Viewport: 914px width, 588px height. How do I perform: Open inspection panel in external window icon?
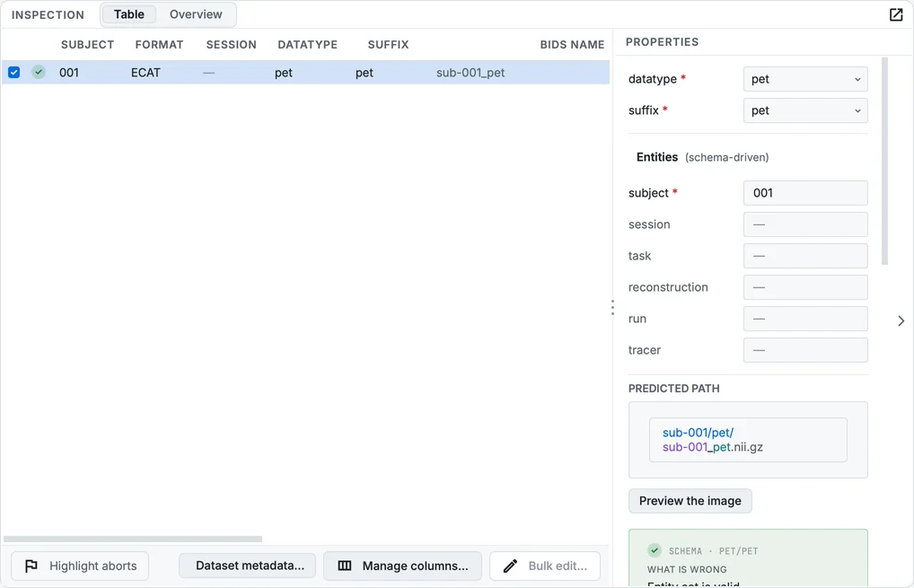coord(896,14)
